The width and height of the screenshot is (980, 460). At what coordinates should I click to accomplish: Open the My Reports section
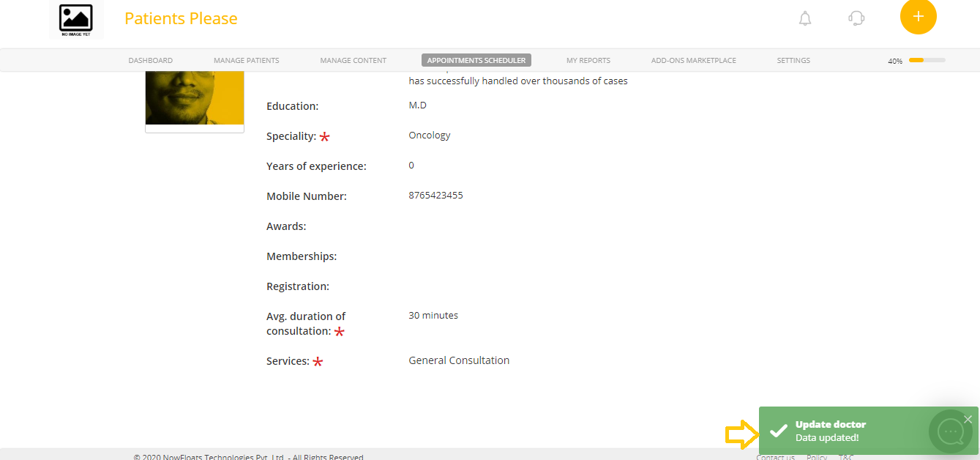[588, 60]
